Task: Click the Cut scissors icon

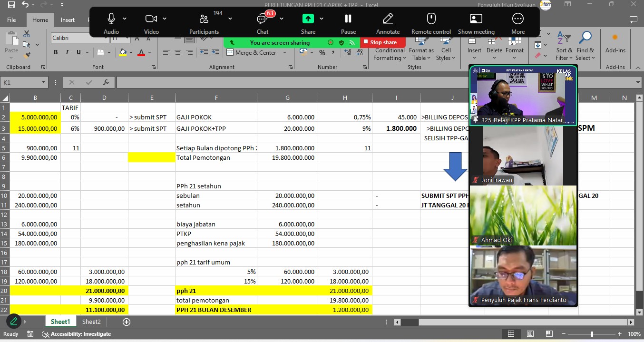Action: (x=27, y=34)
